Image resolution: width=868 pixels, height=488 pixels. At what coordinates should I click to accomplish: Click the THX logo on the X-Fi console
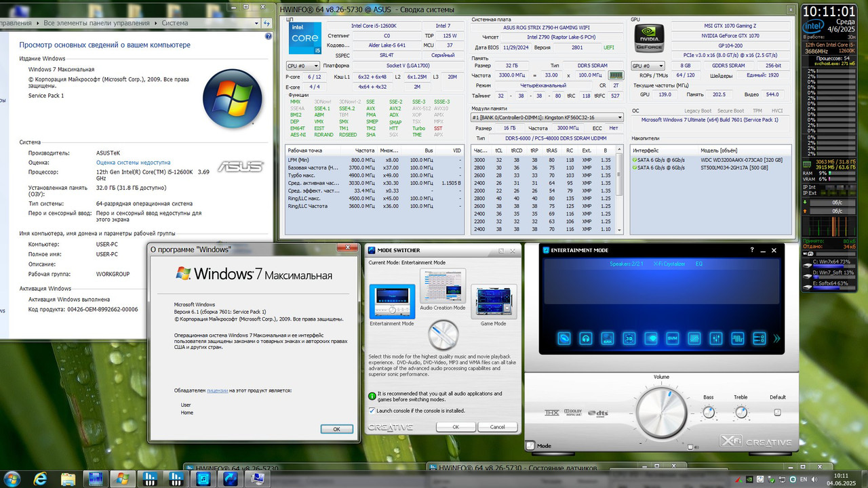(x=552, y=413)
